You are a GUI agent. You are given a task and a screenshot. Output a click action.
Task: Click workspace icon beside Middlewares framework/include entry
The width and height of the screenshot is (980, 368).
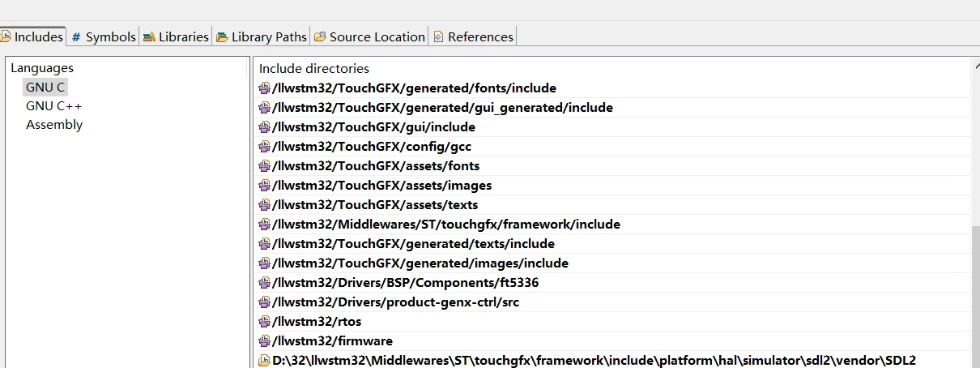tap(264, 224)
